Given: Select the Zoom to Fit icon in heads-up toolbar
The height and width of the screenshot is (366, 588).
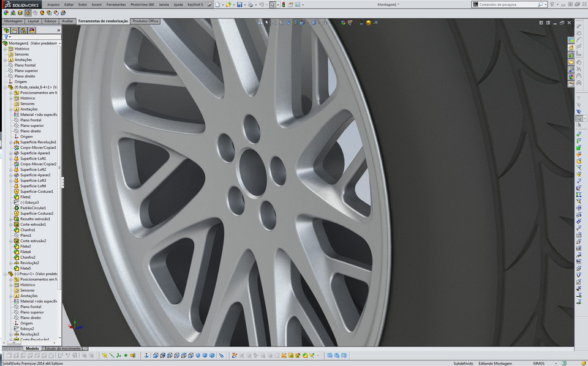Looking at the screenshot, I should pyautogui.click(x=274, y=23).
